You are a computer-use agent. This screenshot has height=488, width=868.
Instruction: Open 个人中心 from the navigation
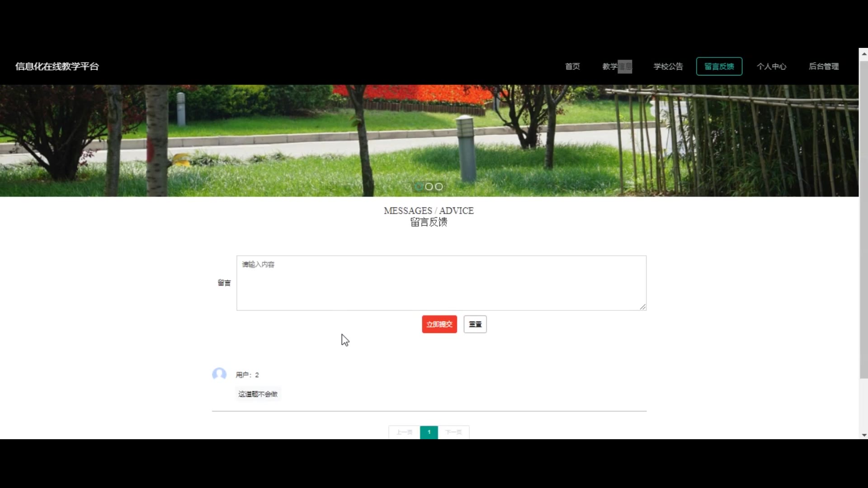click(771, 66)
